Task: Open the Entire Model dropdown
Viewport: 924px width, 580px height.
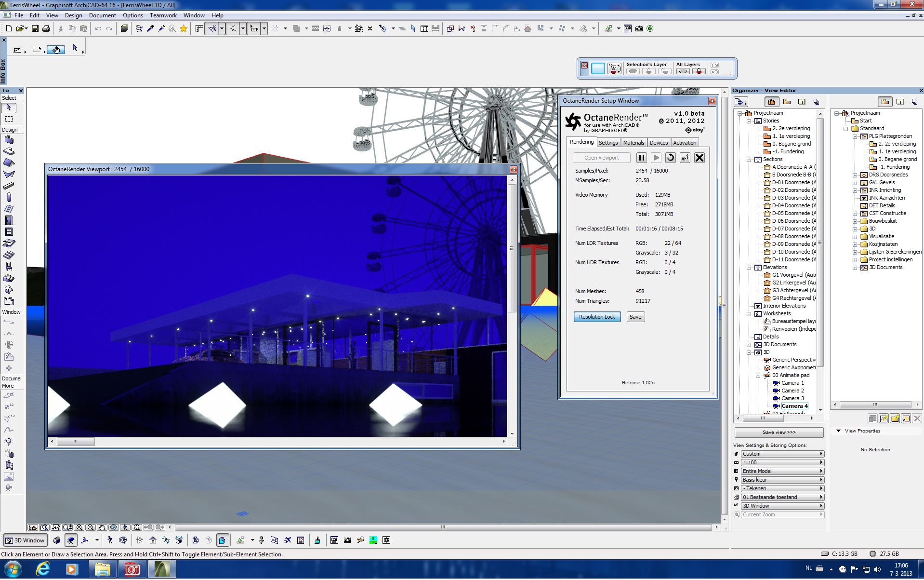Action: click(782, 471)
